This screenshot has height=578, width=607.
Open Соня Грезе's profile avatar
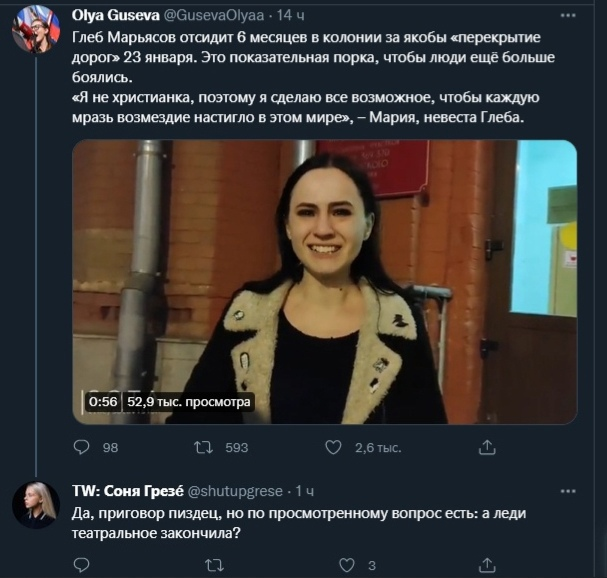click(35, 503)
